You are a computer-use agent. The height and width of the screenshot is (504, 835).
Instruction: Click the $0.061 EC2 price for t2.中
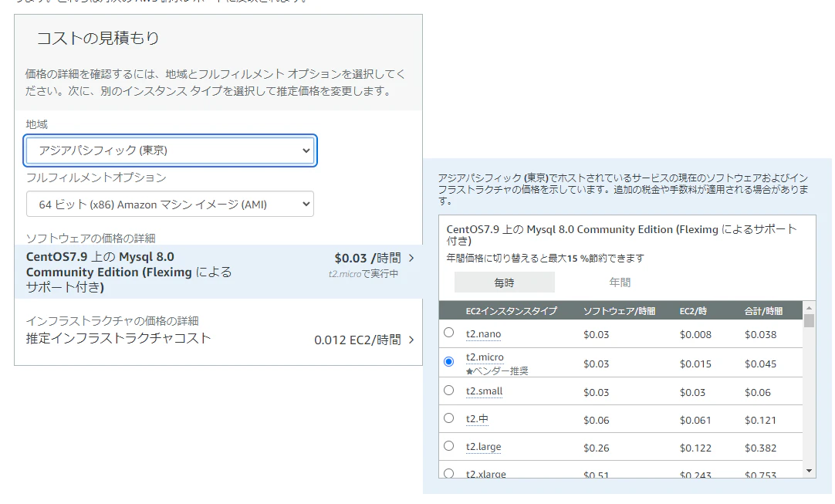coord(695,421)
